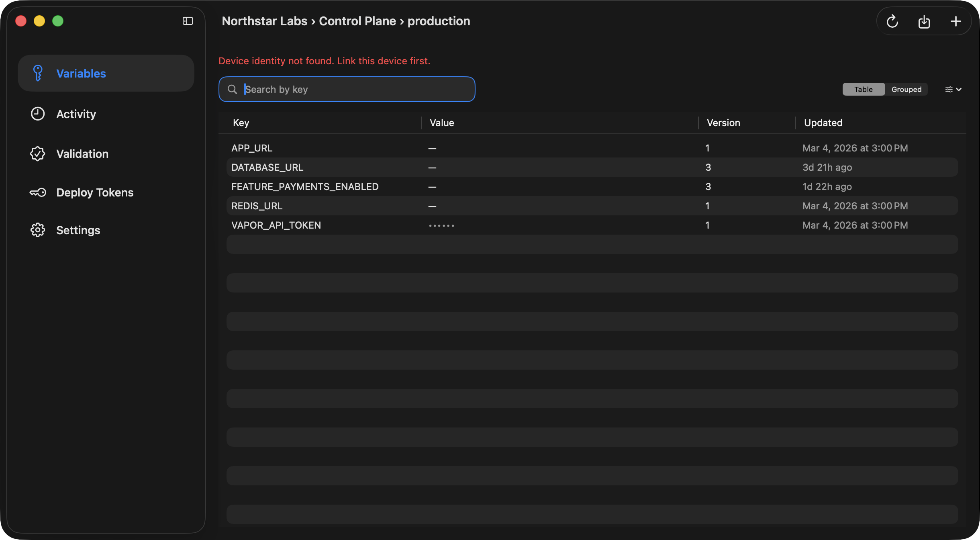Screen dimensions: 980x540
Task: Open Activity via the clock icon
Action: pyautogui.click(x=37, y=114)
